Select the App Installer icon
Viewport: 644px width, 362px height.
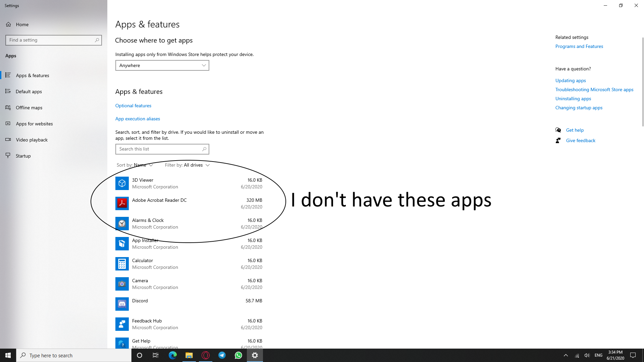point(122,244)
